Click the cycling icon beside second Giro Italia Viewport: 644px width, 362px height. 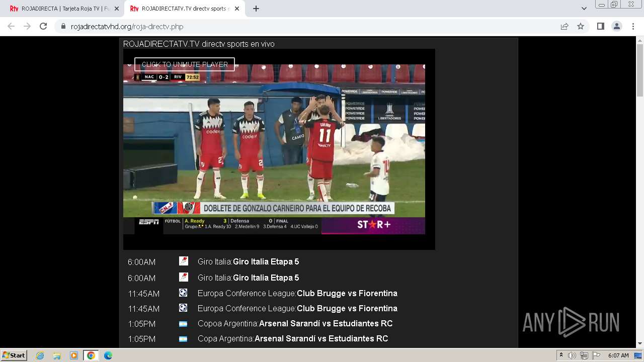(x=184, y=277)
